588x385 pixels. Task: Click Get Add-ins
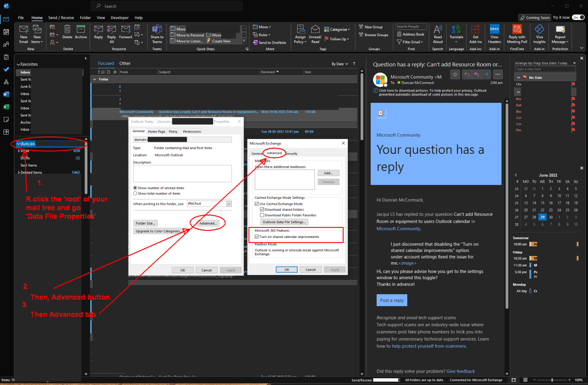(x=475, y=34)
